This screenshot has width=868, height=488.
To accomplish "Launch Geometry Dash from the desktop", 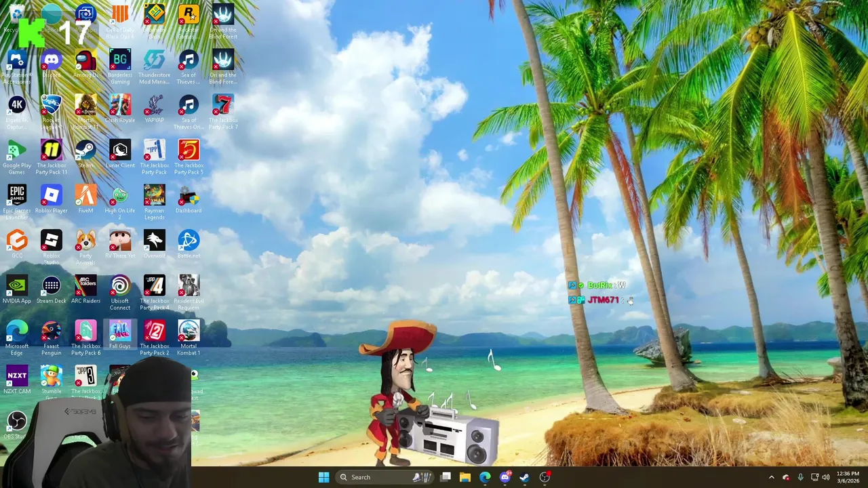I will point(155,20).
